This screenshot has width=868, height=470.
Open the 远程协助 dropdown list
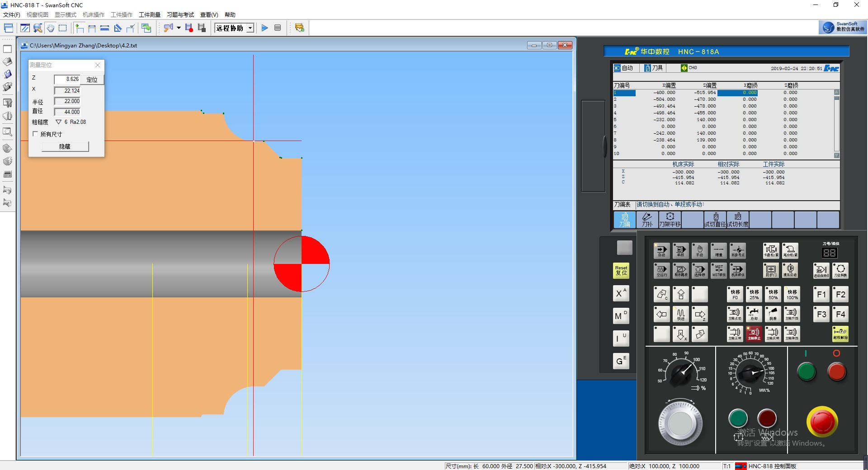(x=250, y=28)
